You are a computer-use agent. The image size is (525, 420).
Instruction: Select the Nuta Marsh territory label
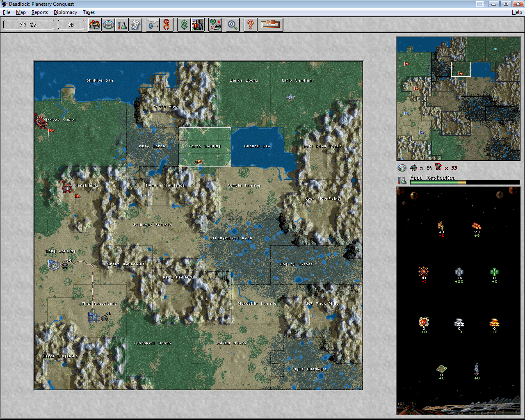pos(152,146)
